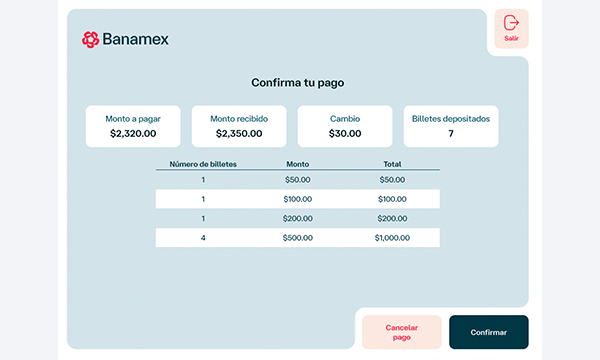Click the Número de billetes column header
The height and width of the screenshot is (360, 600).
[203, 164]
